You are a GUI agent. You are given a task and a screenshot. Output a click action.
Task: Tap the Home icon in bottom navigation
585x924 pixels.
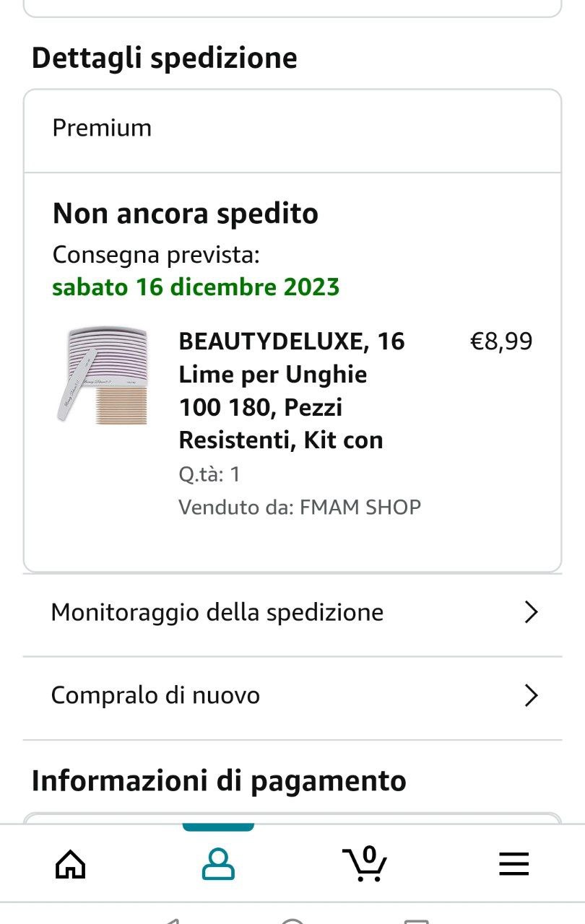70,863
